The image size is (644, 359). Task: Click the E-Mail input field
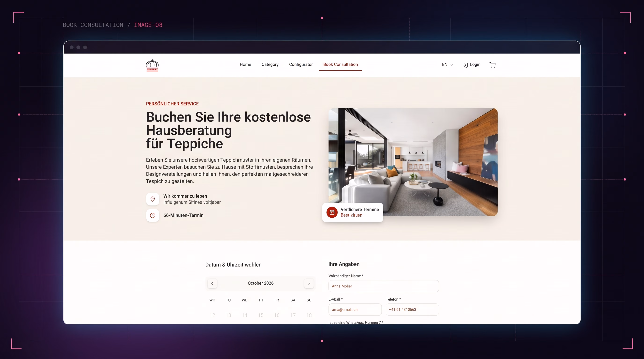coord(355,310)
